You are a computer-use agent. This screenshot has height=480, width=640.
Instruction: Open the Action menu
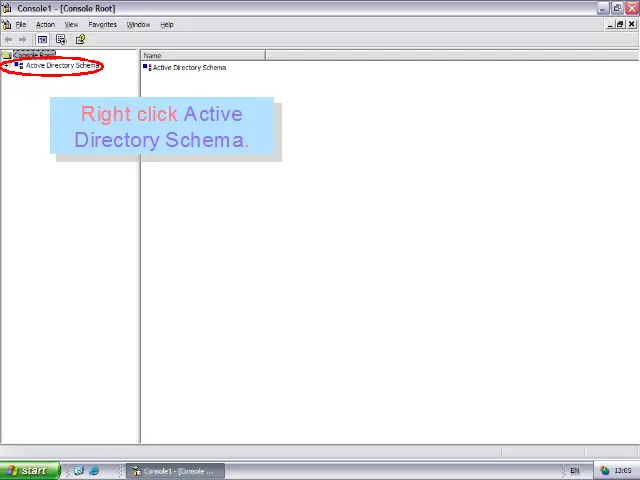click(x=45, y=24)
